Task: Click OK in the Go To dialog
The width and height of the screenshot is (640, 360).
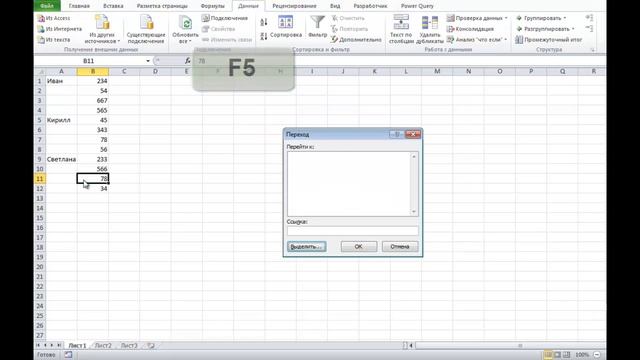Action: coord(359,247)
